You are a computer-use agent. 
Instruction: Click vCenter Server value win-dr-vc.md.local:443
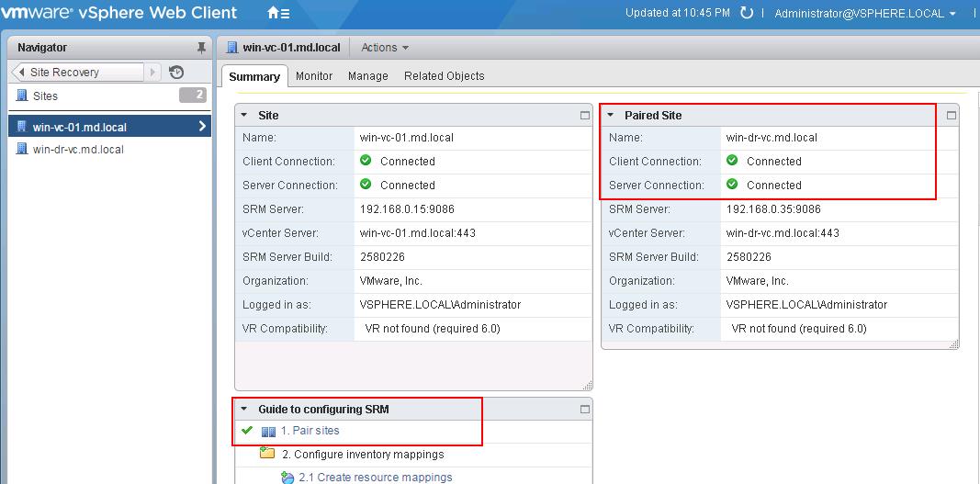(x=783, y=232)
